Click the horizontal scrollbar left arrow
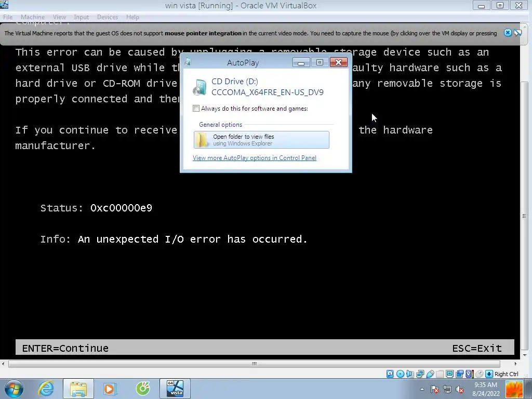Viewport: 532px width, 399px height. pos(4,364)
